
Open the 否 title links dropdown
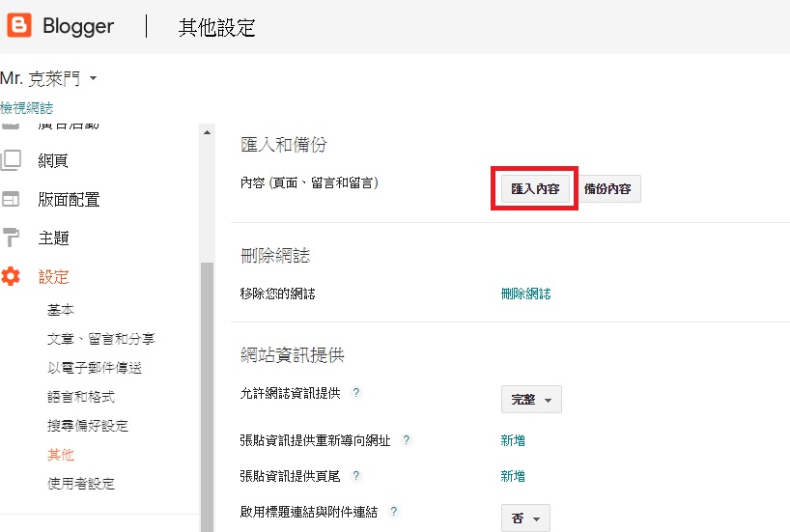tap(525, 518)
